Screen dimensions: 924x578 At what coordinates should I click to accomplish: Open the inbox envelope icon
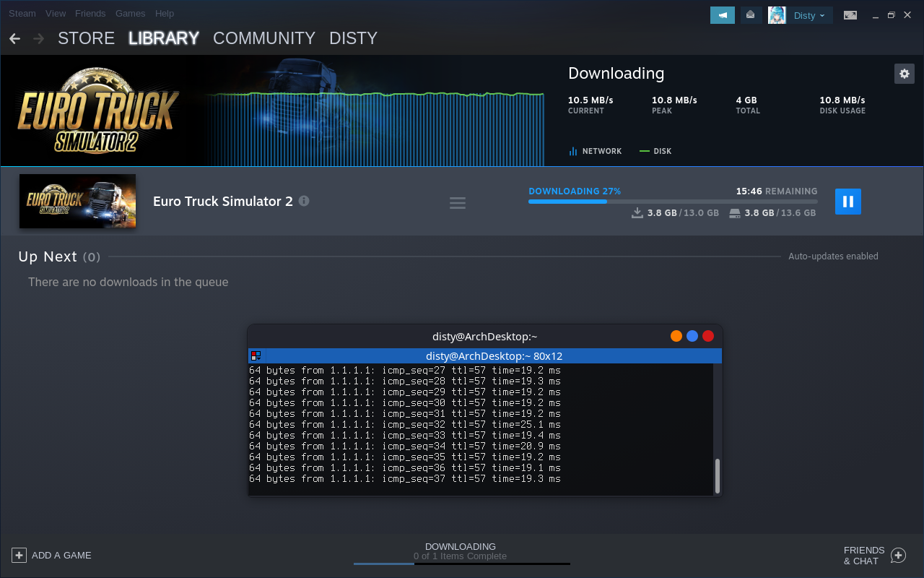[751, 15]
